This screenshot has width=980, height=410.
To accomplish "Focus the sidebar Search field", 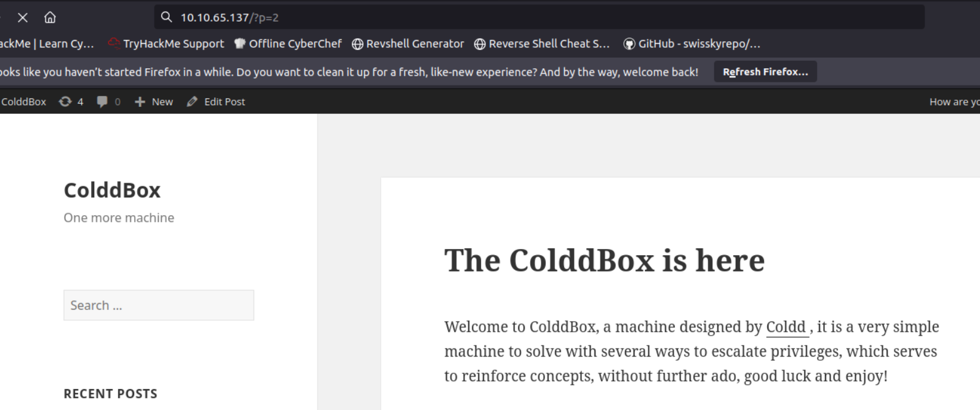I will 159,306.
